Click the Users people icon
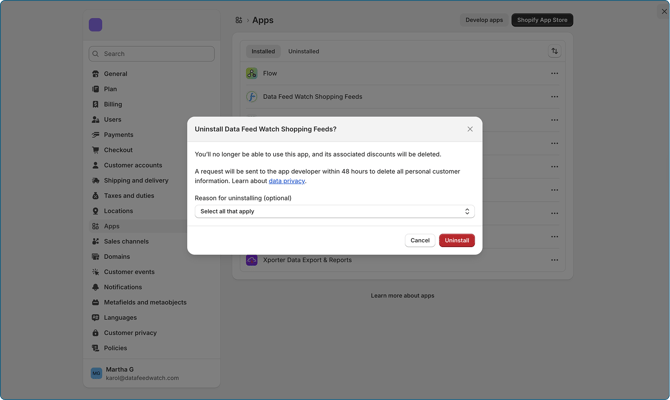This screenshot has width=670, height=400. click(x=95, y=119)
